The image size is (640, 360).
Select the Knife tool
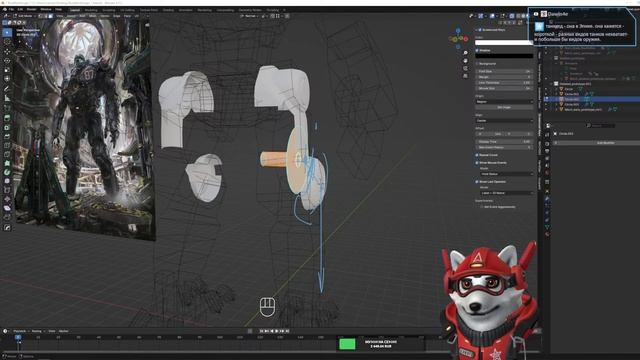7,154
